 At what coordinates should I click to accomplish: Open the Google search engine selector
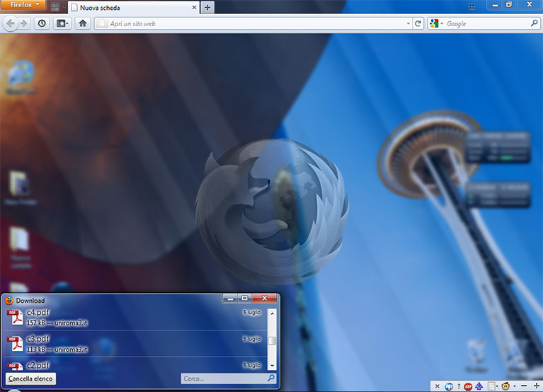(436, 23)
